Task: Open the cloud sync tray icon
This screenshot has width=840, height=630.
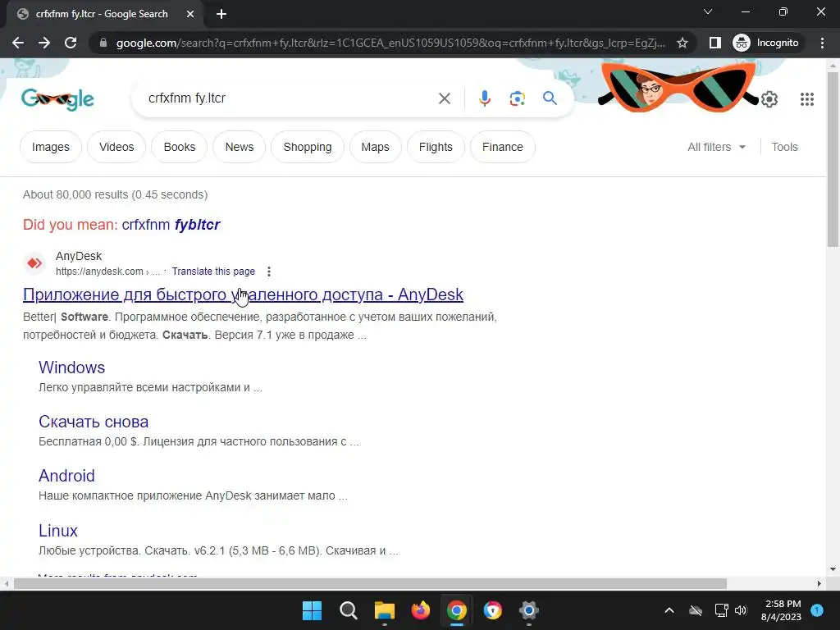Action: click(696, 610)
